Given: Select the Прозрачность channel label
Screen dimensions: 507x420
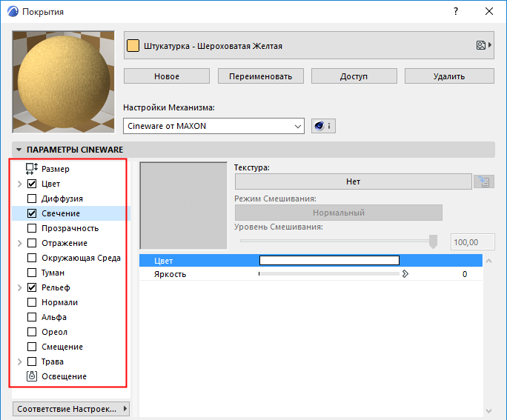Looking at the screenshot, I should tap(70, 228).
